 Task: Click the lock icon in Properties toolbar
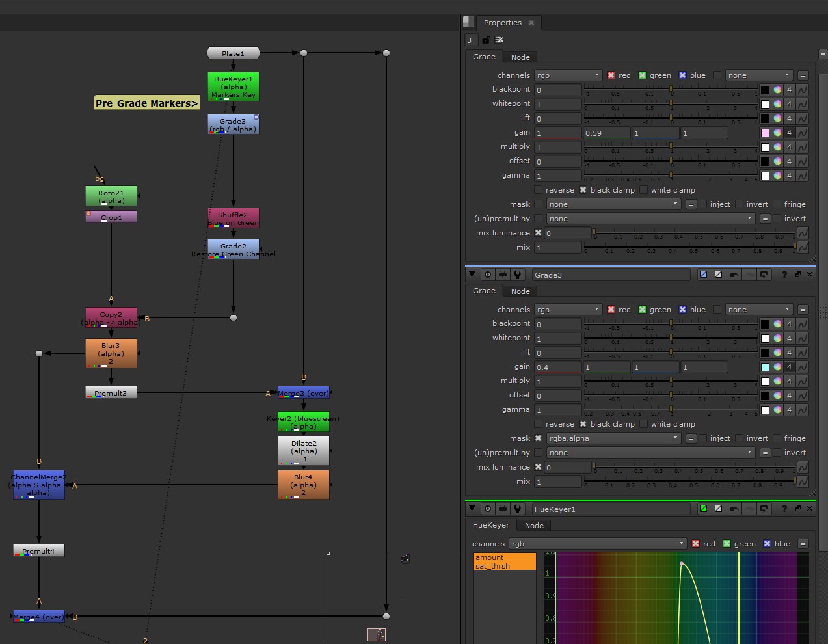tap(486, 40)
